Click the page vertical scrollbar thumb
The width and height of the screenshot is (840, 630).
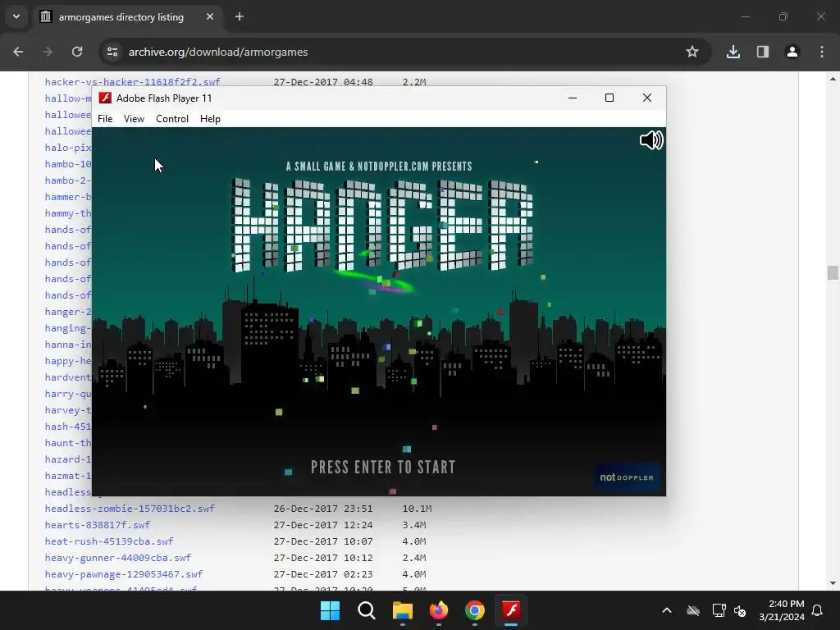833,272
